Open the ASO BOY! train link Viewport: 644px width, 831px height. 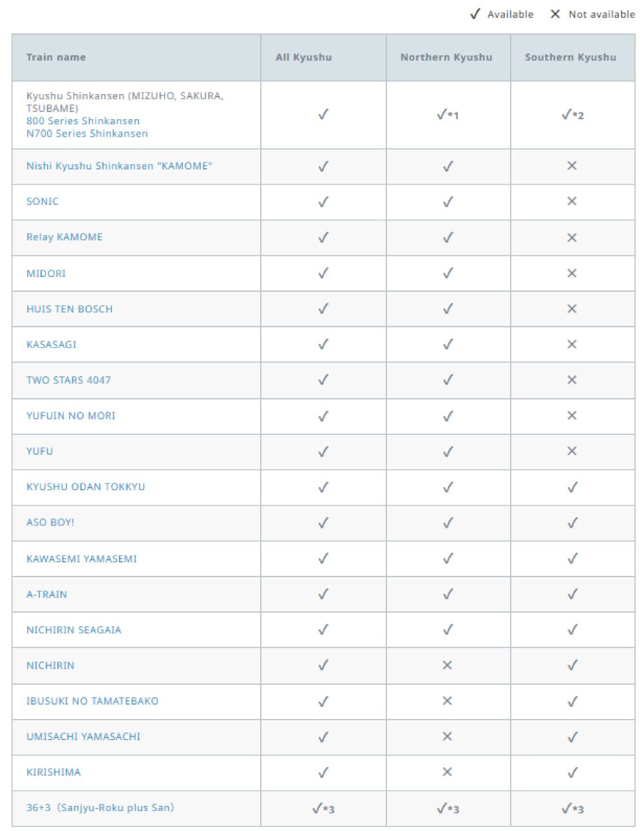(x=50, y=522)
